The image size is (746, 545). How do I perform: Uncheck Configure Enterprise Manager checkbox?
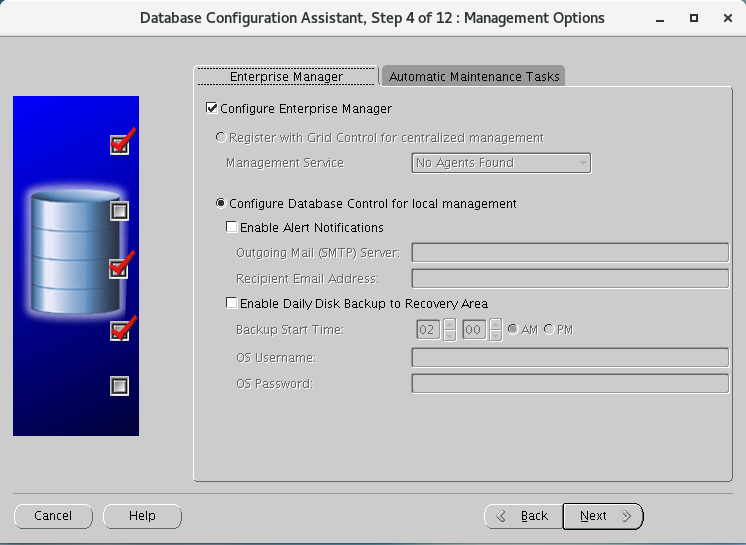pos(212,108)
